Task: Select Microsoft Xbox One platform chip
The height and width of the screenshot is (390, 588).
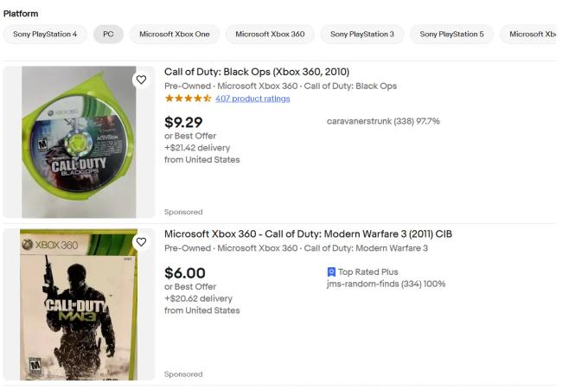Action: [174, 35]
